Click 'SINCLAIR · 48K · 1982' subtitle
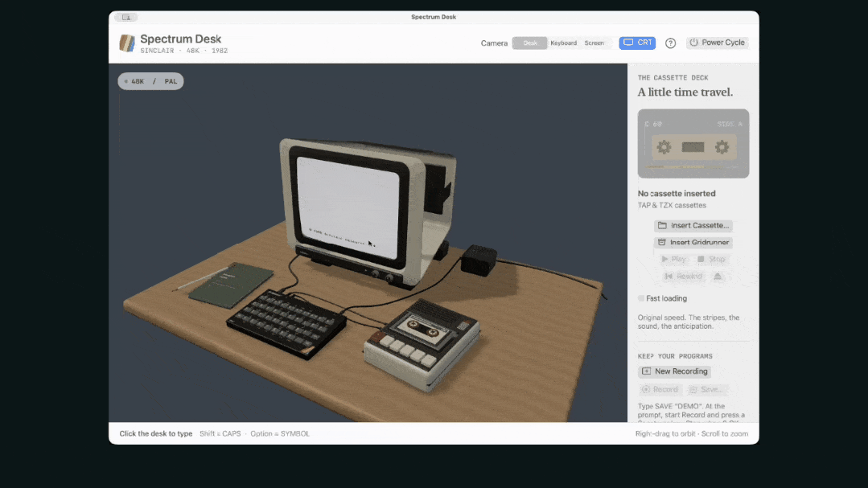The height and width of the screenshot is (488, 868). tap(183, 51)
